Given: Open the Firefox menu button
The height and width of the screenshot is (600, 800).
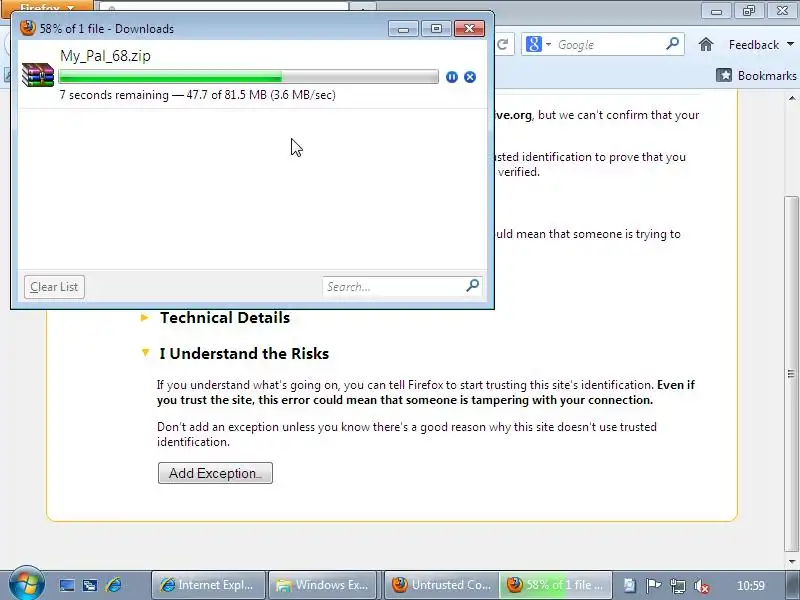Looking at the screenshot, I should (47, 7).
